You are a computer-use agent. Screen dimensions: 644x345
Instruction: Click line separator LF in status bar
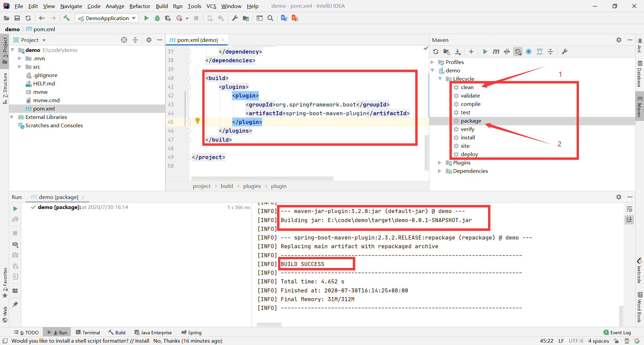tap(561, 341)
